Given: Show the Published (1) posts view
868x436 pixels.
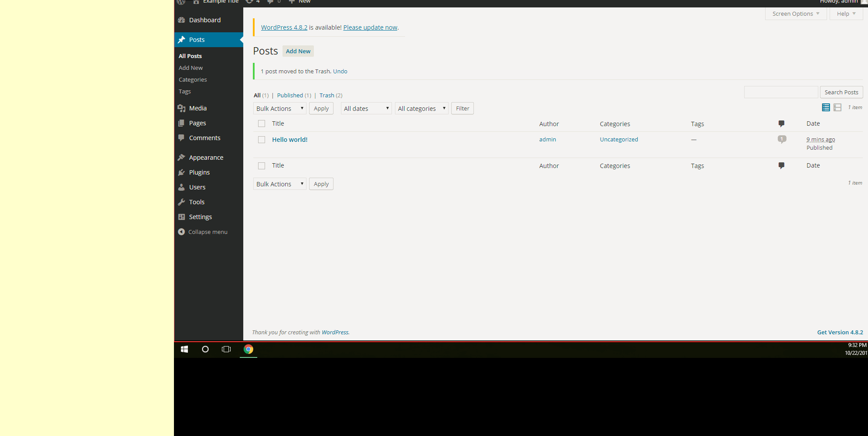Looking at the screenshot, I should [x=294, y=95].
